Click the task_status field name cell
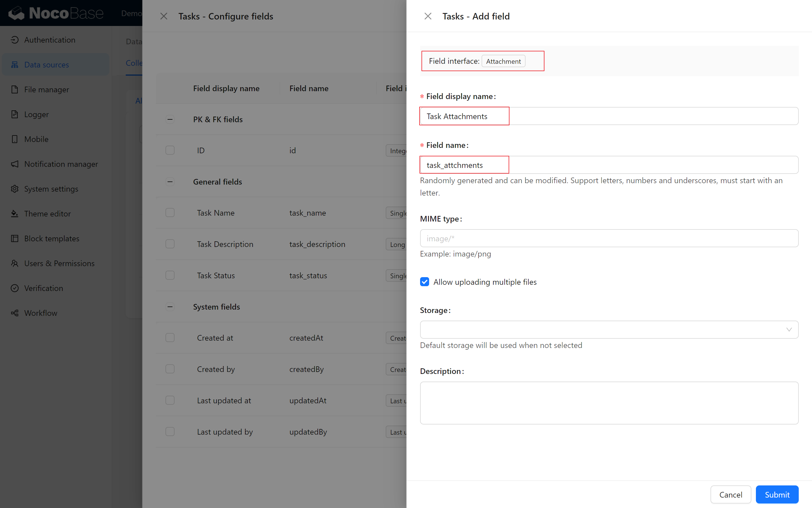The image size is (812, 508). (x=308, y=275)
